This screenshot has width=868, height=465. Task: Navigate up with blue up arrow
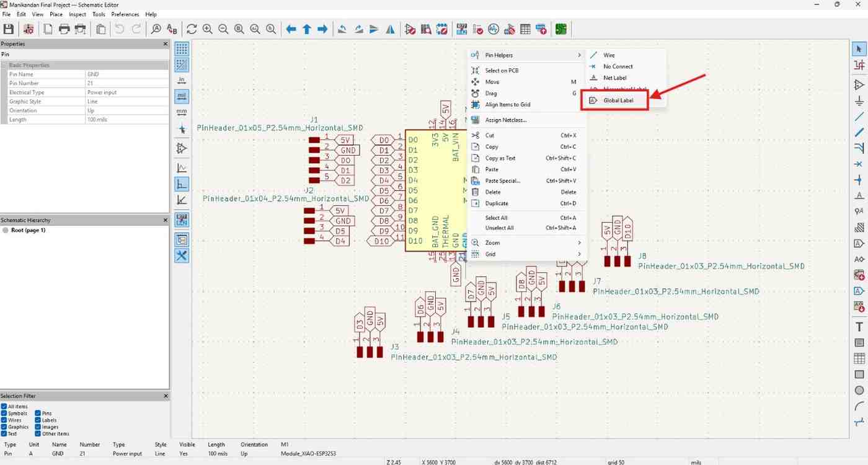[x=306, y=29]
